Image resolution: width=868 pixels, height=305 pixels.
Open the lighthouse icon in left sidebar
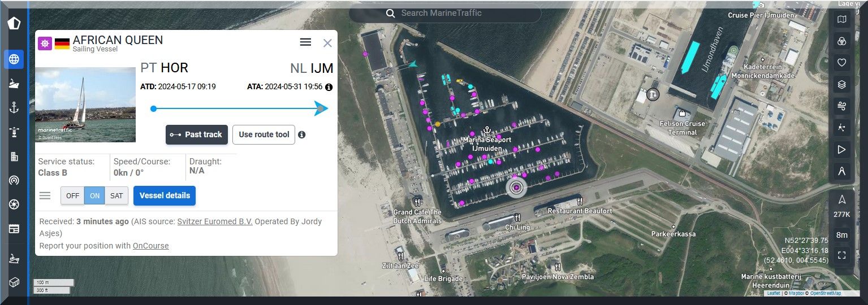coord(14,132)
